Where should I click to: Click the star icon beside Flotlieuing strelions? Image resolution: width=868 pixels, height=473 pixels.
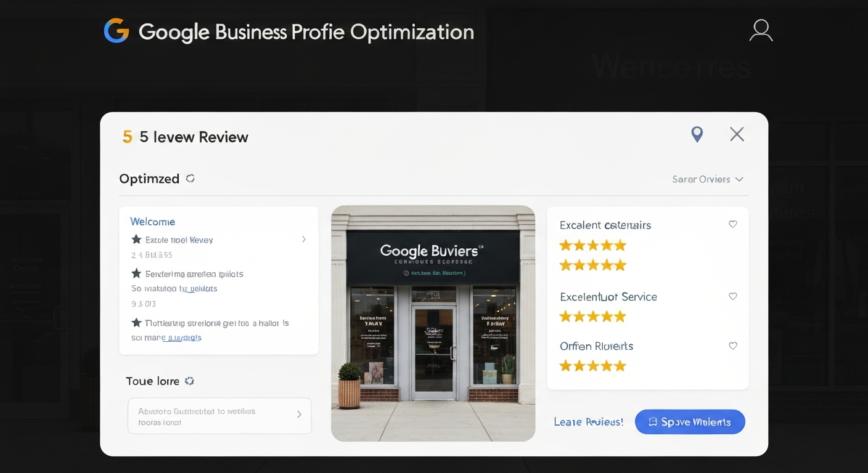136,322
